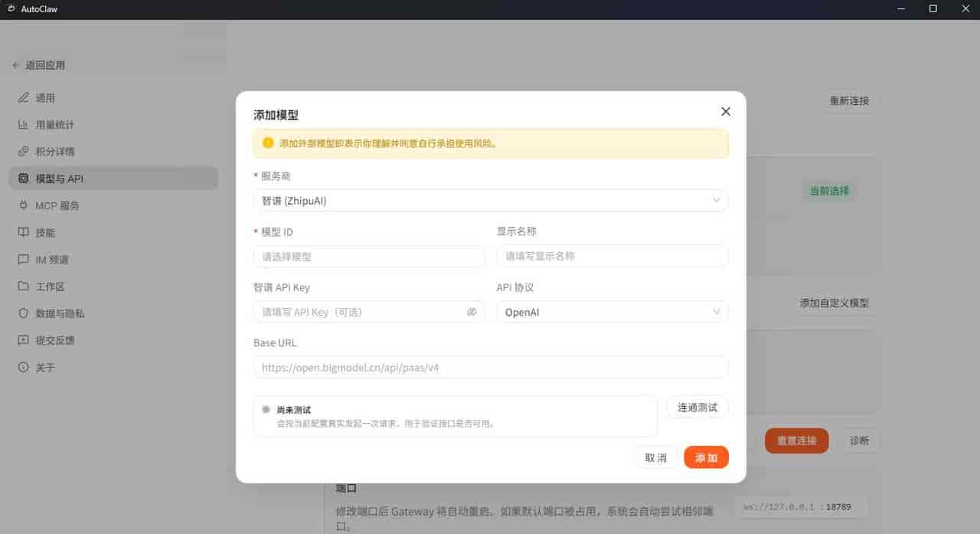Click the 连通测试 button

click(x=697, y=408)
